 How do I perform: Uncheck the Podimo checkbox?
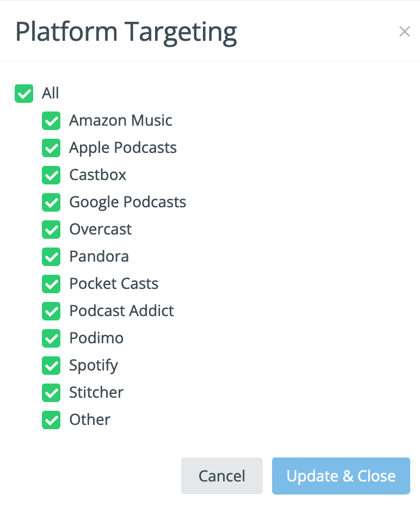[51, 338]
